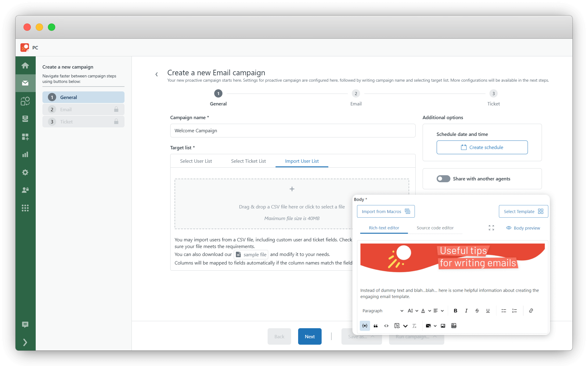Click the CSV drag and drop upload area
Viewport: 588px width, 366px height.
tap(292, 204)
